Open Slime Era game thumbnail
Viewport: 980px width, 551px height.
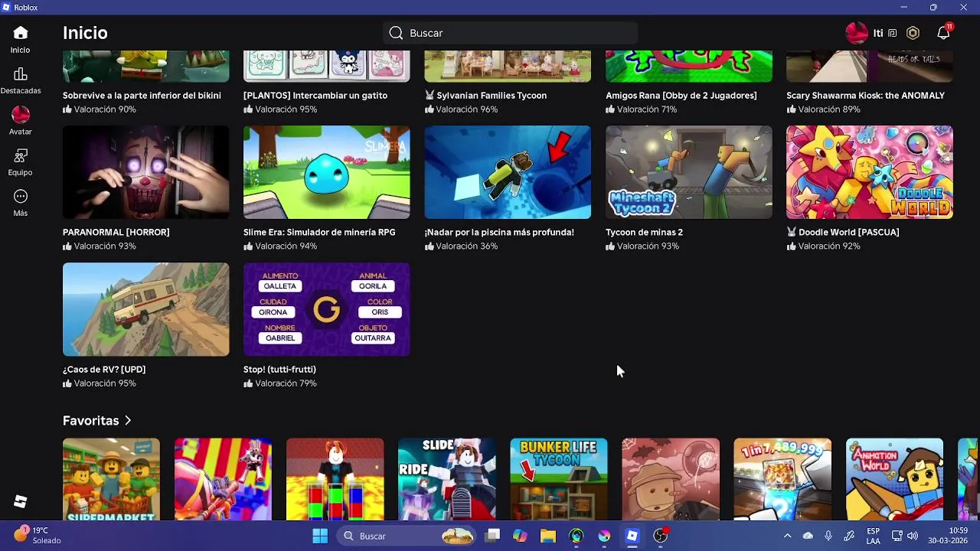327,172
